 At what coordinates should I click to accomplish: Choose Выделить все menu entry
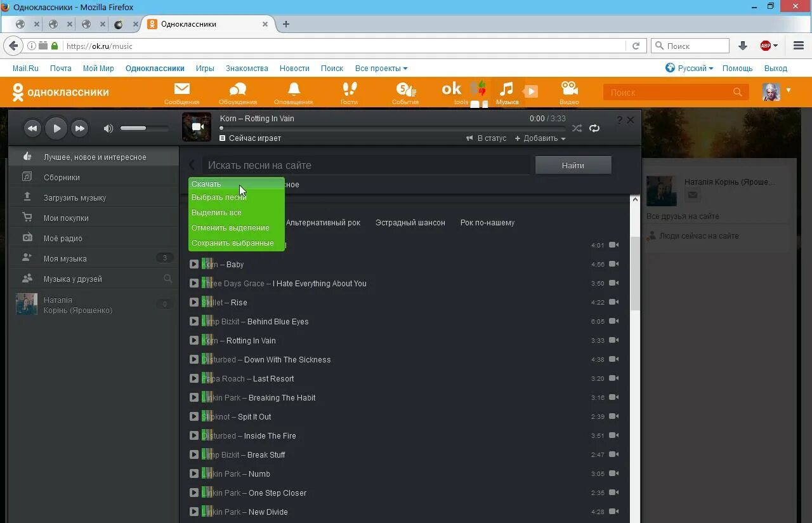[236, 213]
